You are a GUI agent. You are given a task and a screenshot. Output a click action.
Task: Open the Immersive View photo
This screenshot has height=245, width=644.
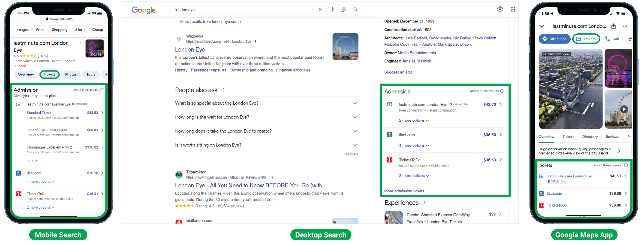(x=571, y=89)
